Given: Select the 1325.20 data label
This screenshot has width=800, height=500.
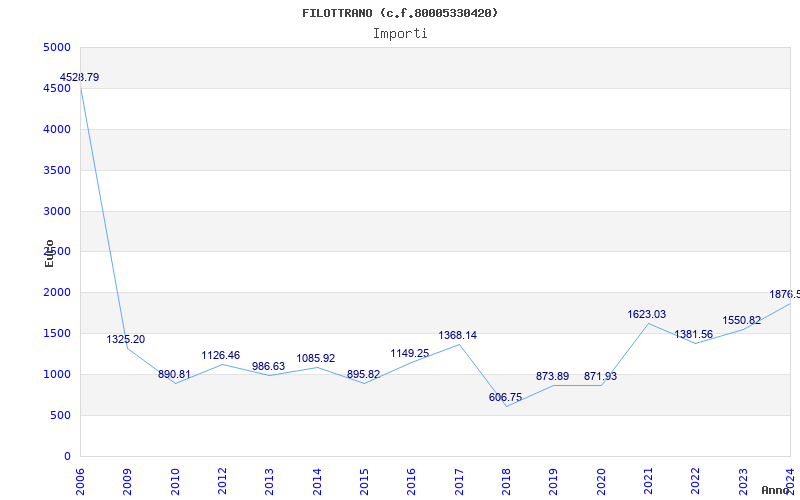Looking at the screenshot, I should tap(126, 339).
